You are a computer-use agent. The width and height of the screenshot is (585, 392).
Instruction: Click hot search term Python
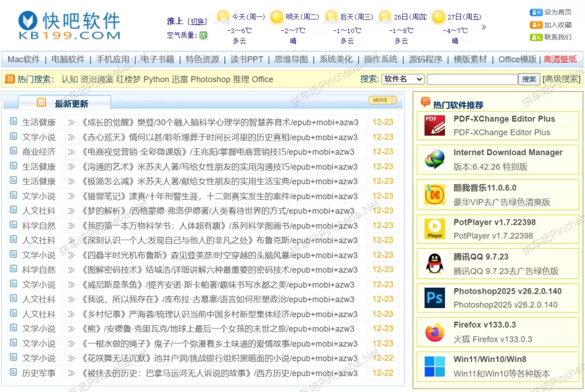tap(157, 79)
